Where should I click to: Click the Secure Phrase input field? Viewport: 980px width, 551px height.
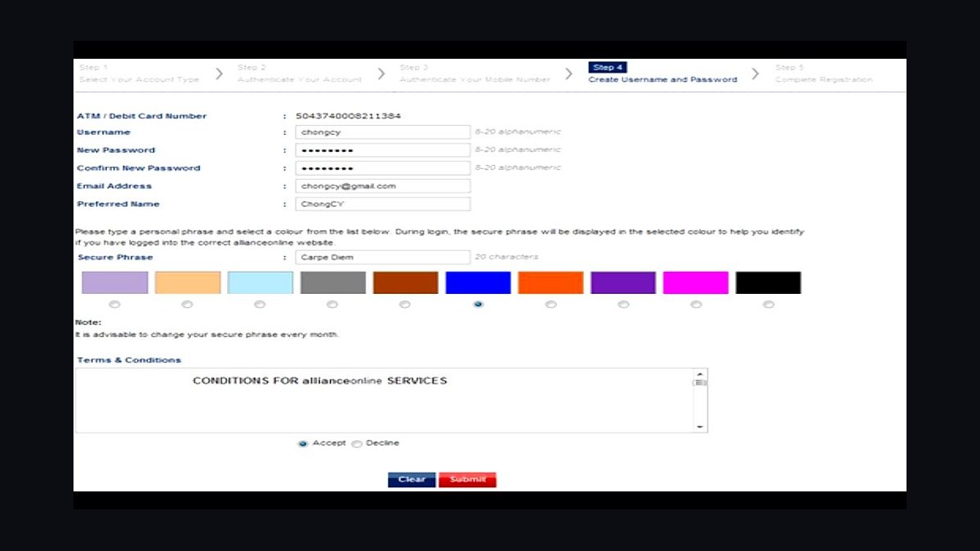(x=383, y=257)
